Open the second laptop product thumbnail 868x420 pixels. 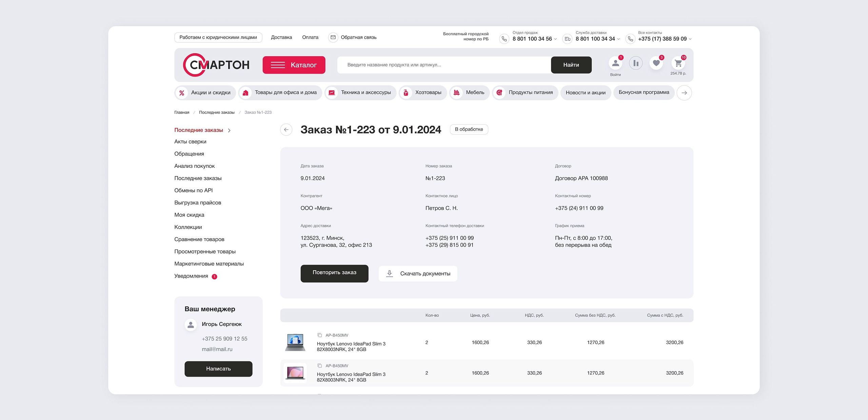(295, 373)
